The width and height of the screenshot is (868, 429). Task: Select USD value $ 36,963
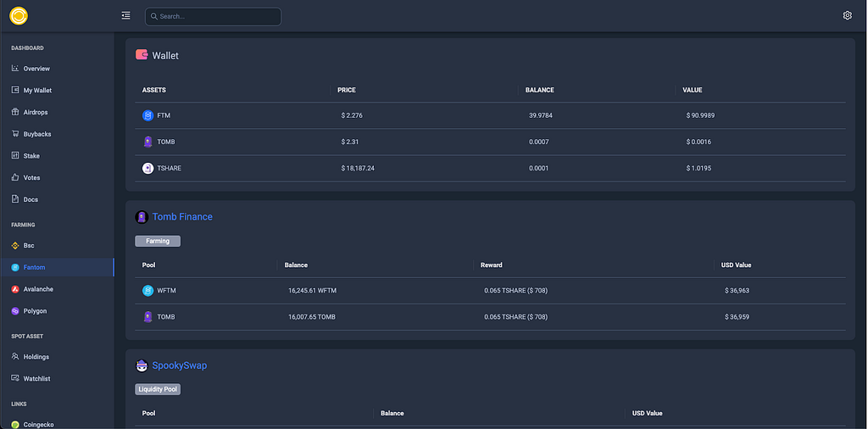(737, 291)
